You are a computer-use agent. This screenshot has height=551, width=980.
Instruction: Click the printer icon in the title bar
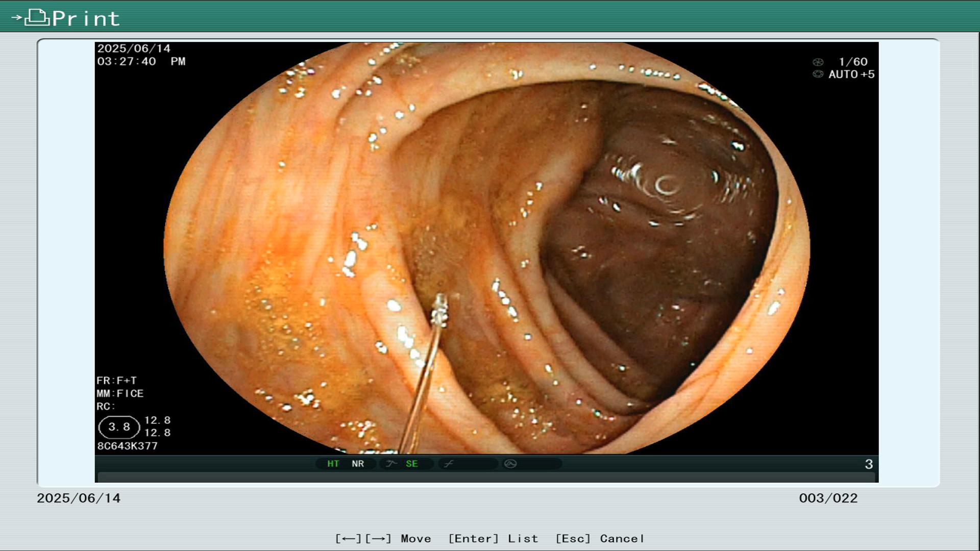pos(37,17)
